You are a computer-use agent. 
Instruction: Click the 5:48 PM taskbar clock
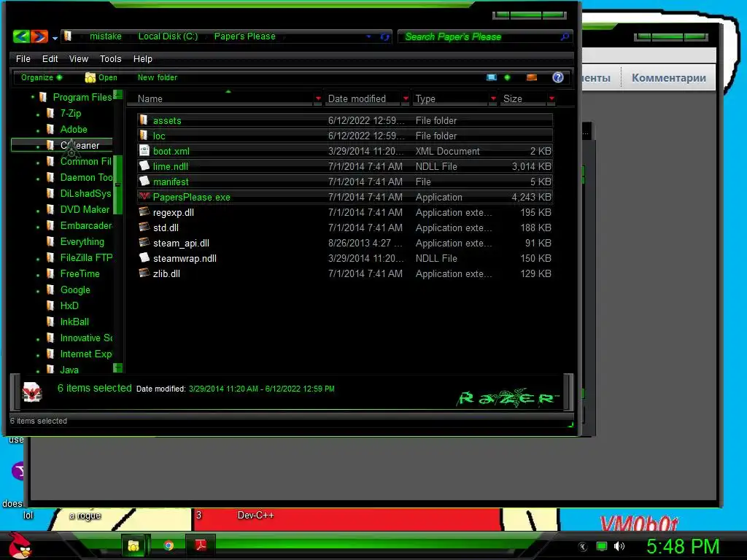click(x=683, y=546)
